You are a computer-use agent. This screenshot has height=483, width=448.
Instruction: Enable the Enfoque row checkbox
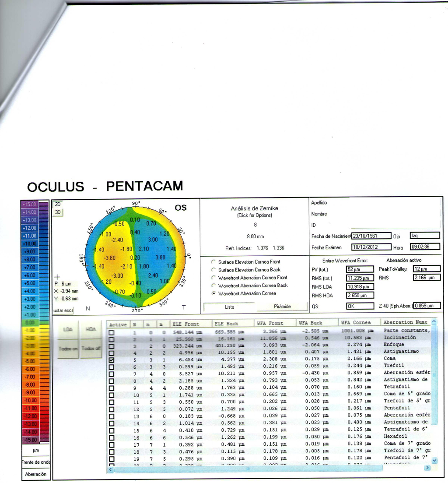112,346
